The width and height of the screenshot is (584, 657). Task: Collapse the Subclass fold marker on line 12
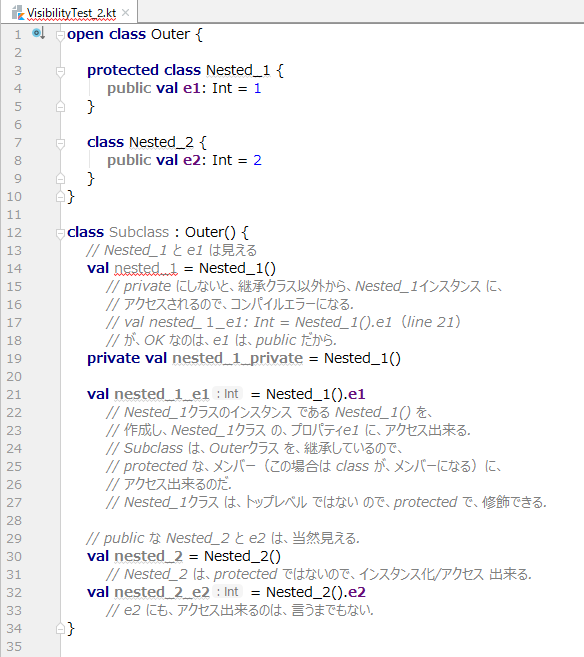click(60, 233)
